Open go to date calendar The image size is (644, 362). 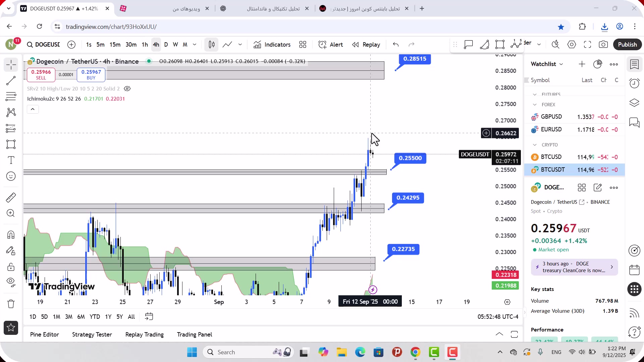tap(149, 317)
